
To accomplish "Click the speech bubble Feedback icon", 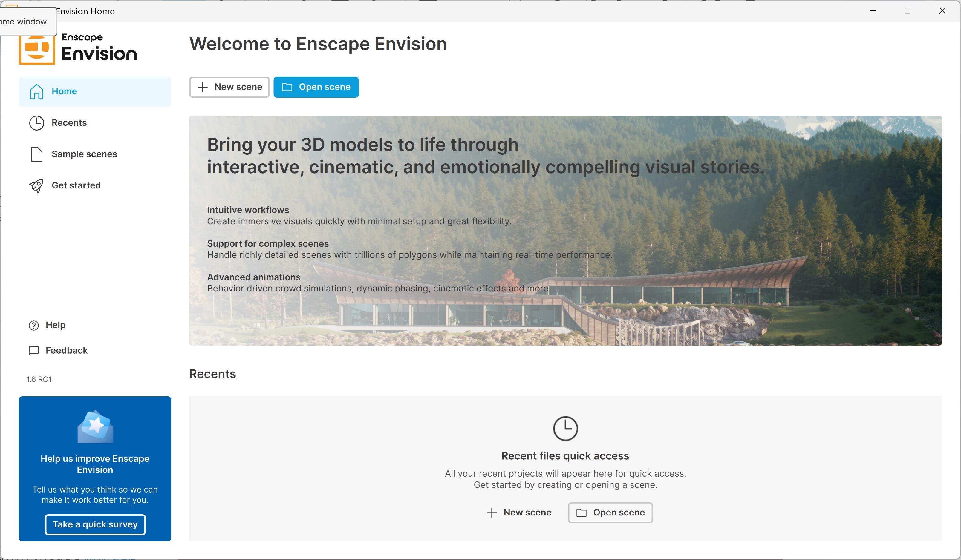I will tap(33, 350).
